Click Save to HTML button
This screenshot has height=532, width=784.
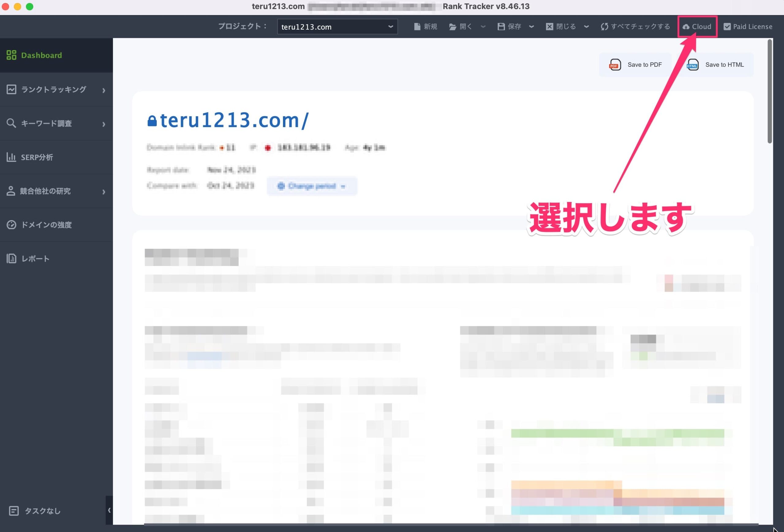click(x=715, y=65)
